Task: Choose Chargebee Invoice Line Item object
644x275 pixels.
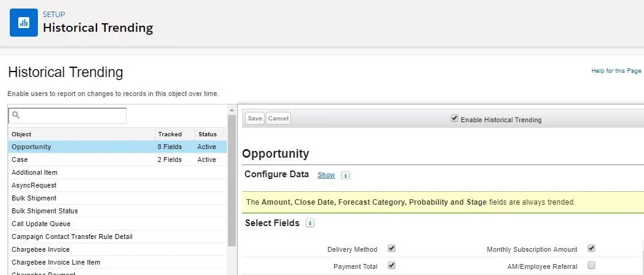Action: (117, 262)
